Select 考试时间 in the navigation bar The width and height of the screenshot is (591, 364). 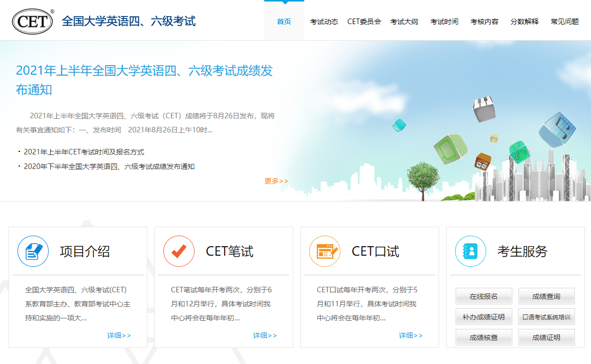point(445,22)
